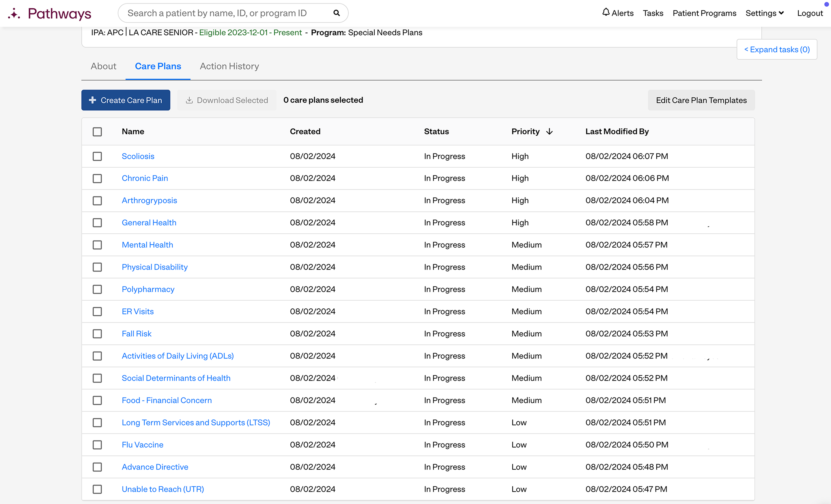This screenshot has height=504, width=831.
Task: Check the Polypharmacy row checkbox
Action: (x=97, y=289)
